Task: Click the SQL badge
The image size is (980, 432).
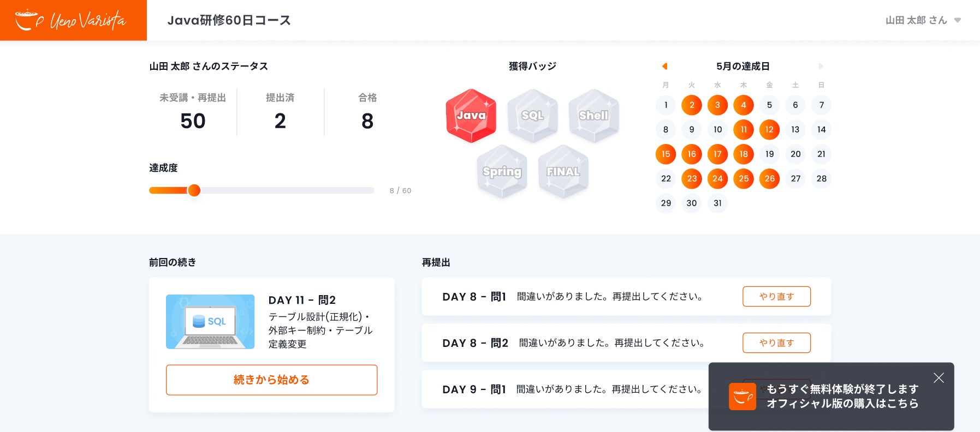Action: click(532, 116)
